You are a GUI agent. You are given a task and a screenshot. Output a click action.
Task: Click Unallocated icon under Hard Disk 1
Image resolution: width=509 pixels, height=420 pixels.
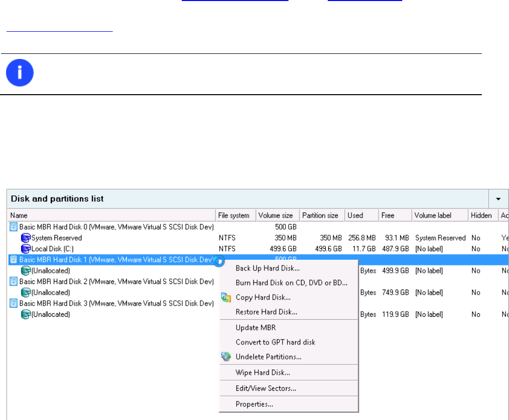(x=26, y=270)
